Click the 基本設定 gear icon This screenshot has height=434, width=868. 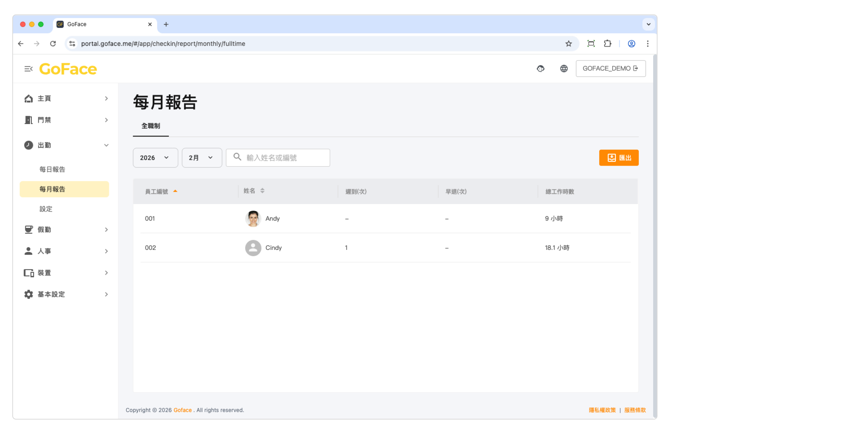tap(29, 294)
